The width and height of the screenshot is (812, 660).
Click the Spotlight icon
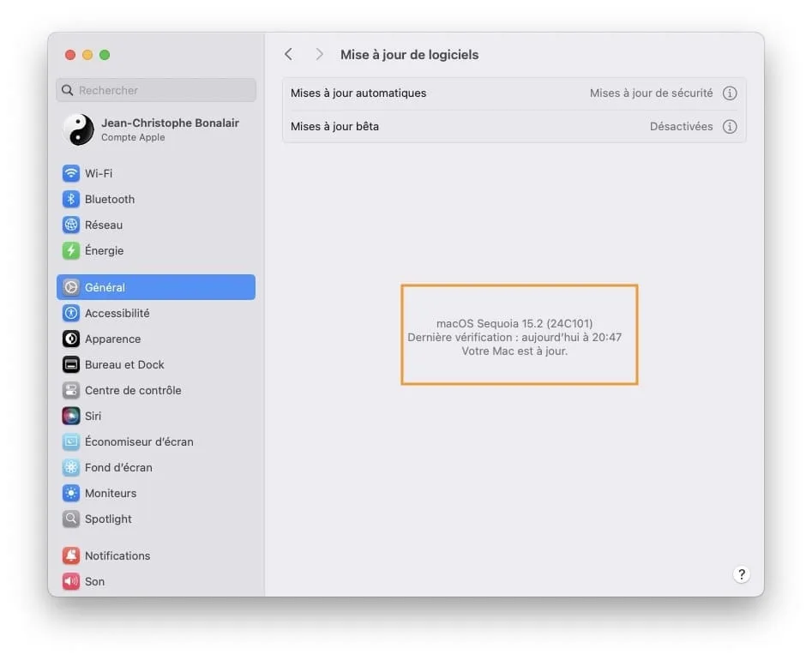click(71, 519)
